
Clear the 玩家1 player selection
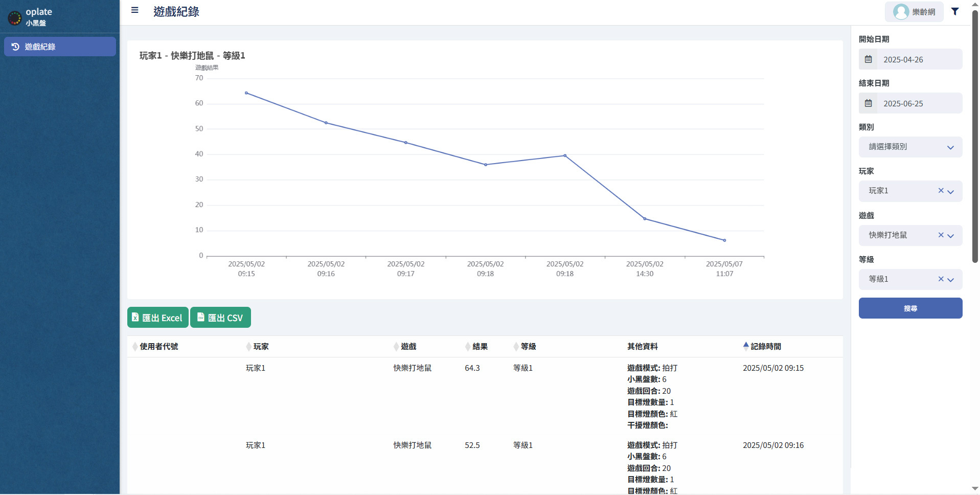click(940, 191)
